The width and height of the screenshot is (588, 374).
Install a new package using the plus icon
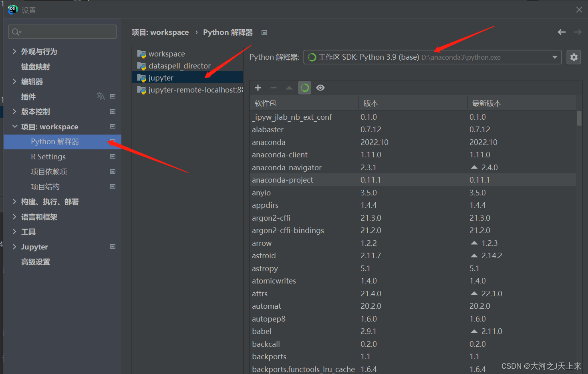[258, 87]
